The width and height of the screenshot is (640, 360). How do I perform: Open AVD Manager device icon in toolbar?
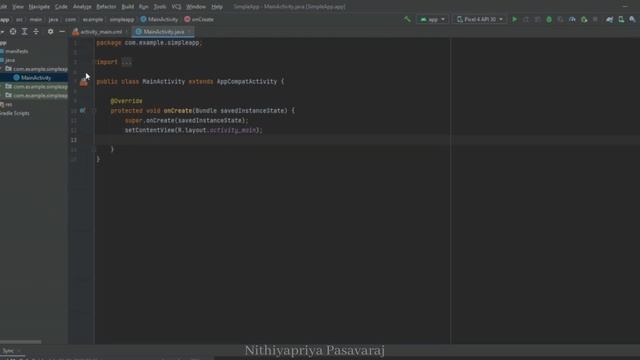point(621,19)
